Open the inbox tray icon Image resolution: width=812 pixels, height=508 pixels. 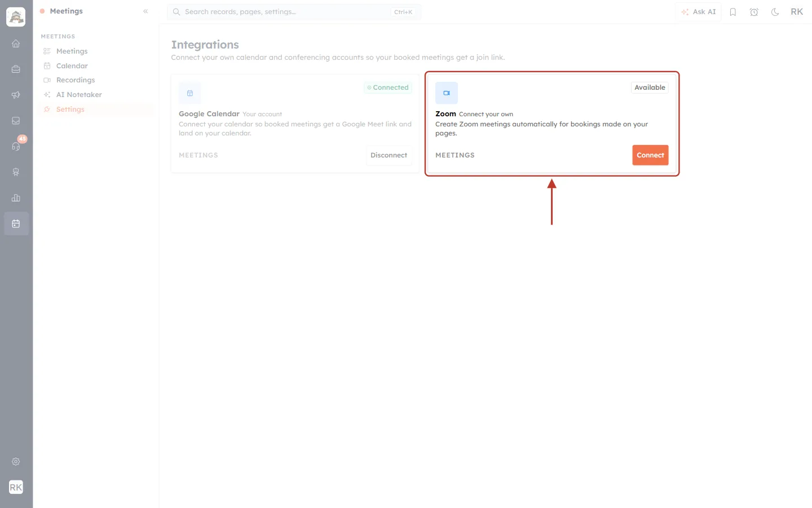[x=16, y=121]
